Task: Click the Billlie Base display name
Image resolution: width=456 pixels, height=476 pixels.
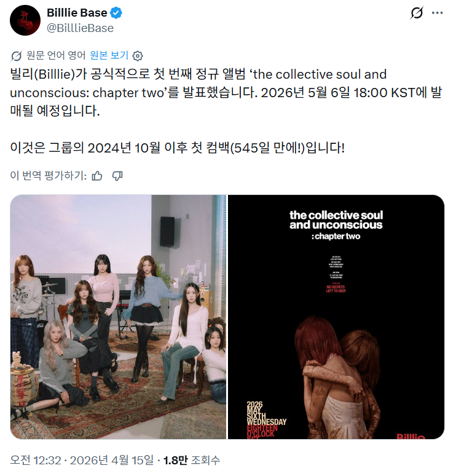Action: (77, 13)
